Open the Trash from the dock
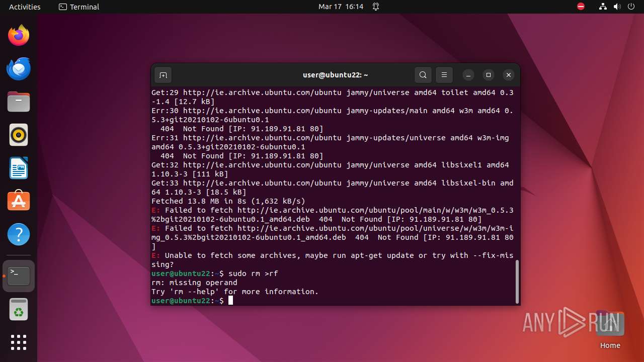Viewport: 644px width, 362px height. 19,309
